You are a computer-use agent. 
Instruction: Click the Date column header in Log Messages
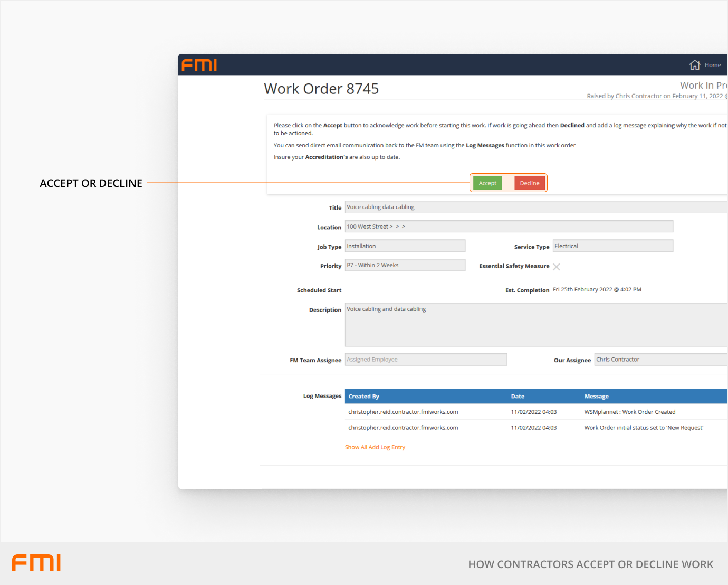point(517,397)
